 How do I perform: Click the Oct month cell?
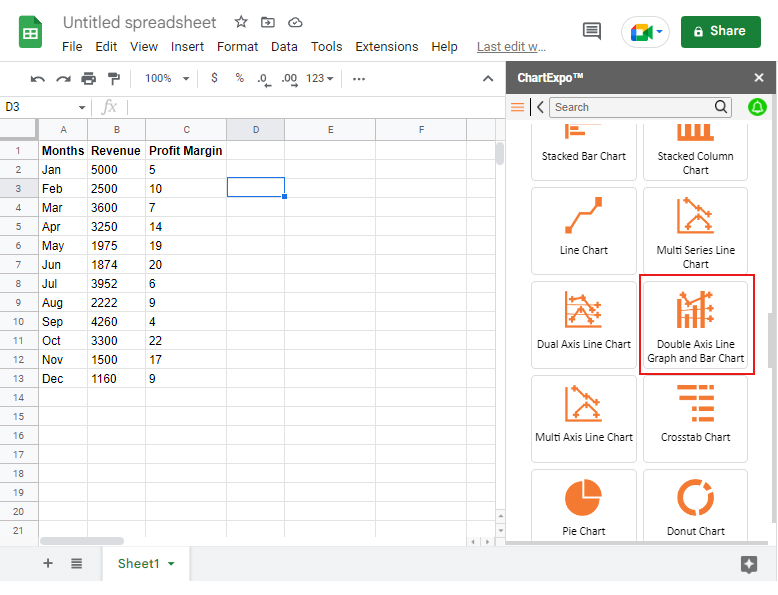63,340
